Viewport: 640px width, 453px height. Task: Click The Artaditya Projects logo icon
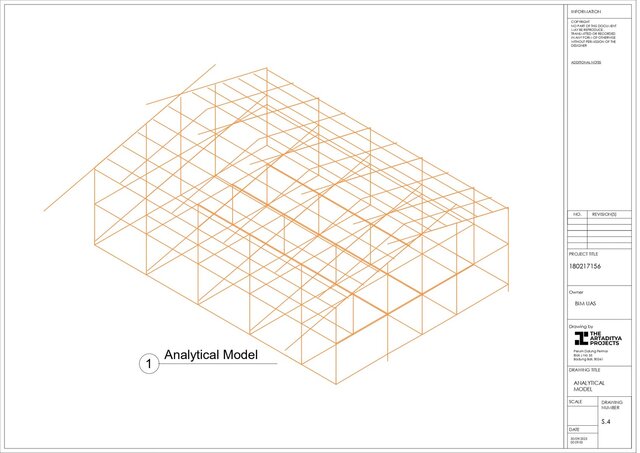(x=577, y=338)
